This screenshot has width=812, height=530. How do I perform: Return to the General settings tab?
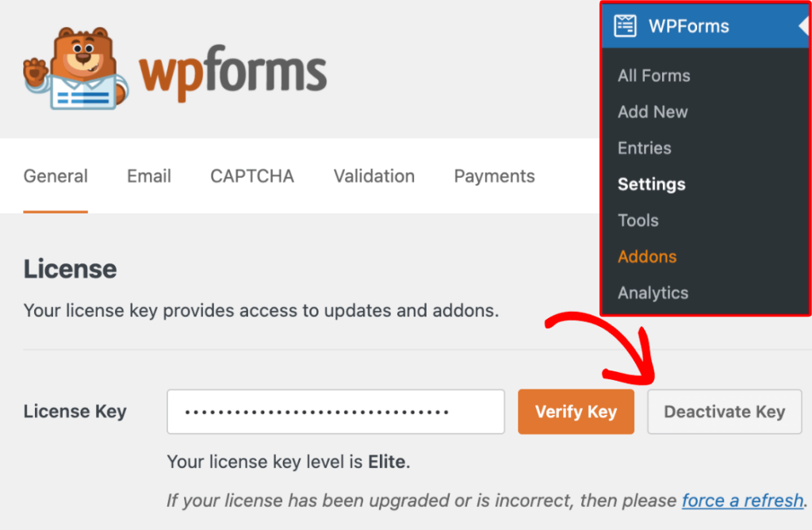[56, 176]
